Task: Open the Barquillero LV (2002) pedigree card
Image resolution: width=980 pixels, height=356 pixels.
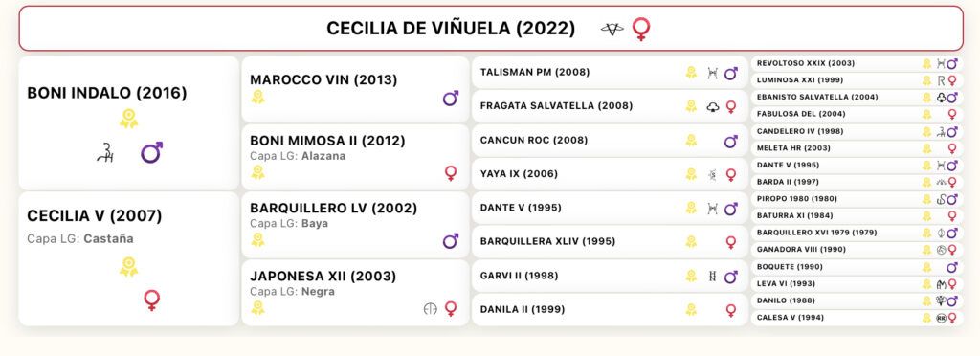Action: tap(355, 225)
